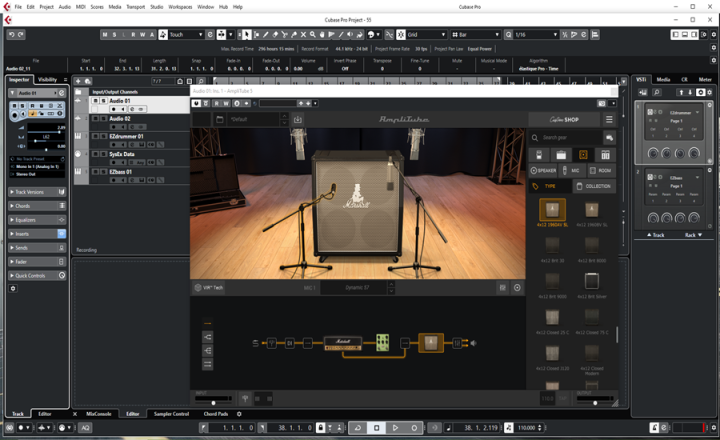The height and width of the screenshot is (440, 720).
Task: Show the cabinet gear category
Action: point(583,154)
